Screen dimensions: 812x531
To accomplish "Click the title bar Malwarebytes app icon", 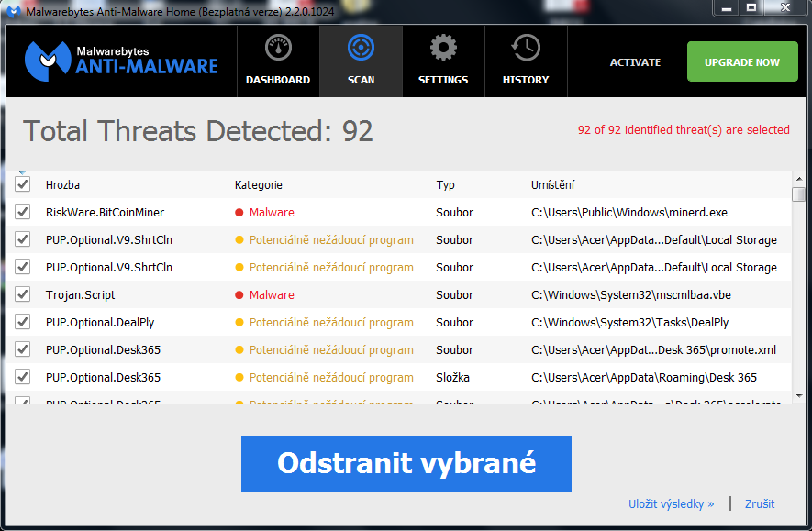I will click(x=14, y=11).
